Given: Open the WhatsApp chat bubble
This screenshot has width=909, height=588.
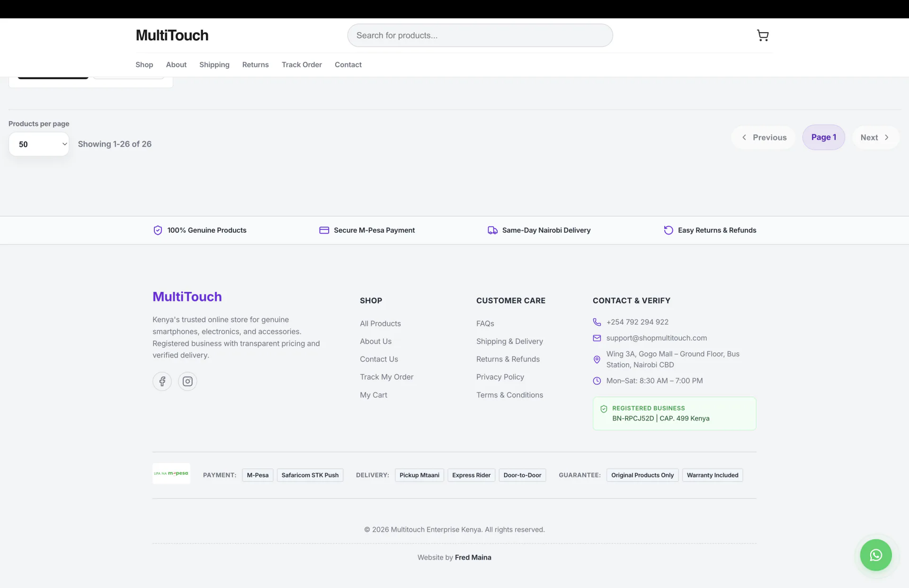Looking at the screenshot, I should (x=876, y=555).
